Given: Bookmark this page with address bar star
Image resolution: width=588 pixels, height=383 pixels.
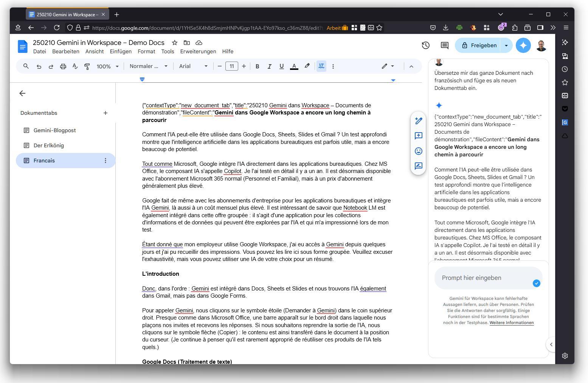Looking at the screenshot, I should click(379, 28).
